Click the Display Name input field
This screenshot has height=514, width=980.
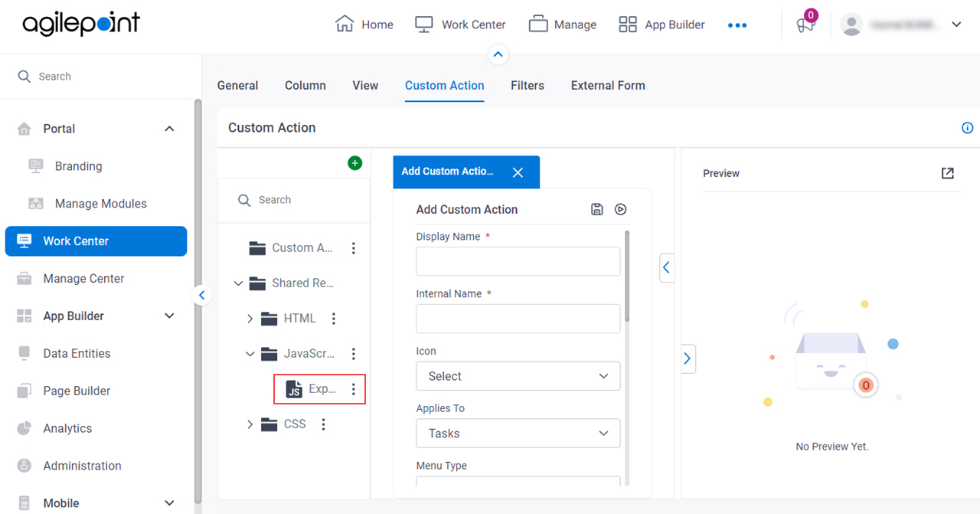[518, 261]
